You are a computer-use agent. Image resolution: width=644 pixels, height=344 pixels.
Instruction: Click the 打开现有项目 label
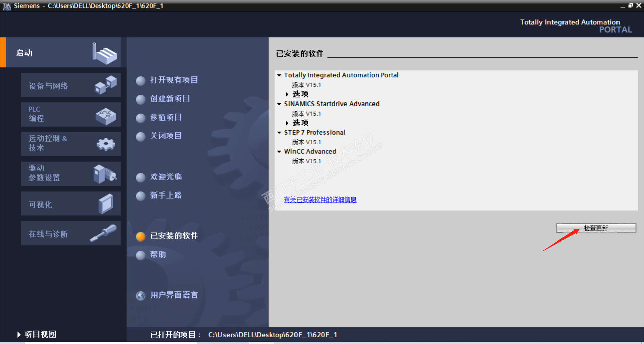pos(174,80)
